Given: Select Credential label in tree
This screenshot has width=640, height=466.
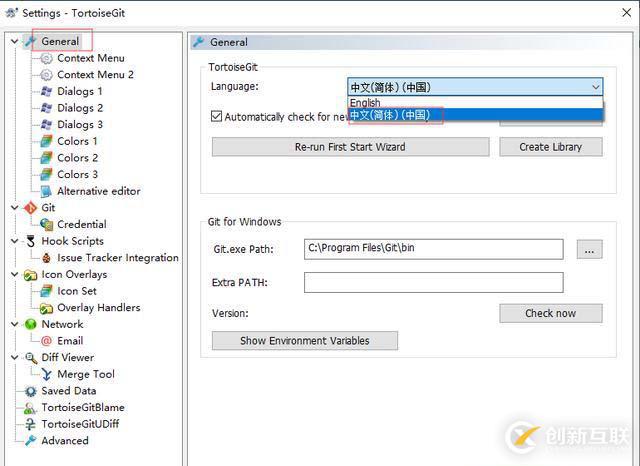Looking at the screenshot, I should coord(82,224).
